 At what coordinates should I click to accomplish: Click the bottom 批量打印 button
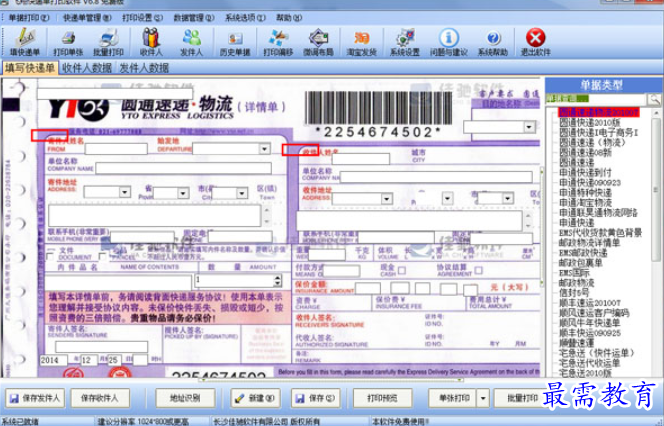tap(521, 398)
